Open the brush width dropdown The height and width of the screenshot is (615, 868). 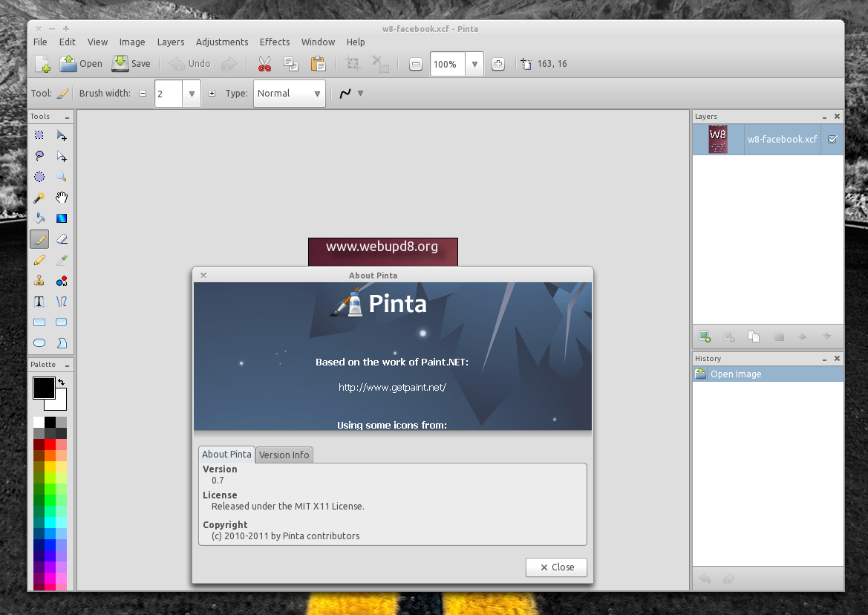pos(192,94)
